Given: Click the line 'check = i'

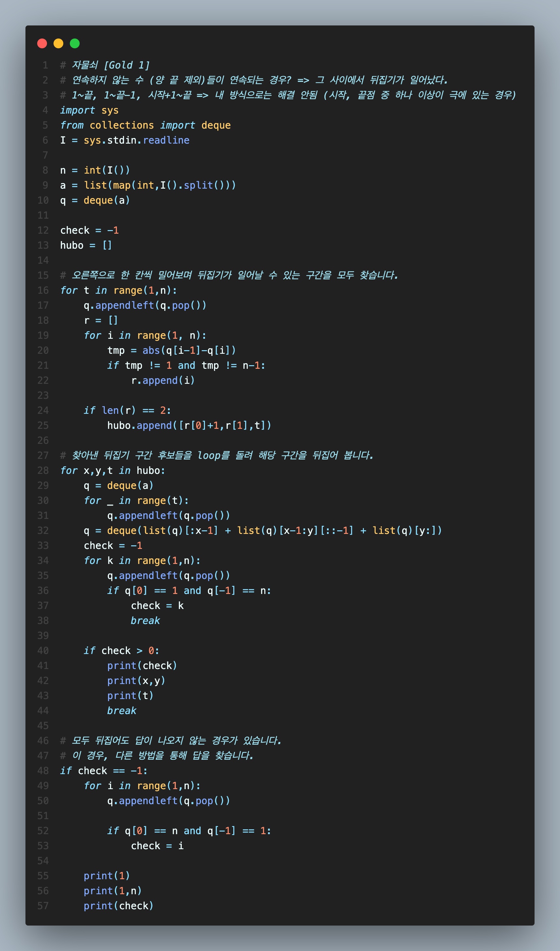Looking at the screenshot, I should pyautogui.click(x=157, y=846).
